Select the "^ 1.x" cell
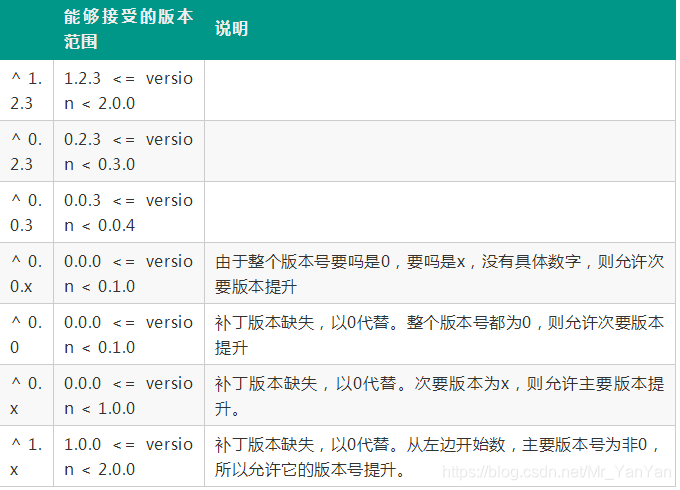 click(27, 456)
